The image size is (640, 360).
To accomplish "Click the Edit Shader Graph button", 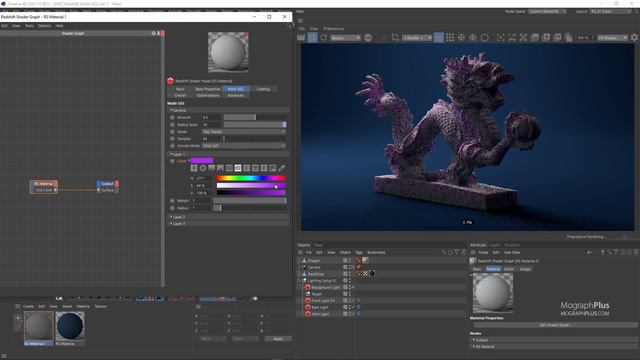I will coord(555,325).
